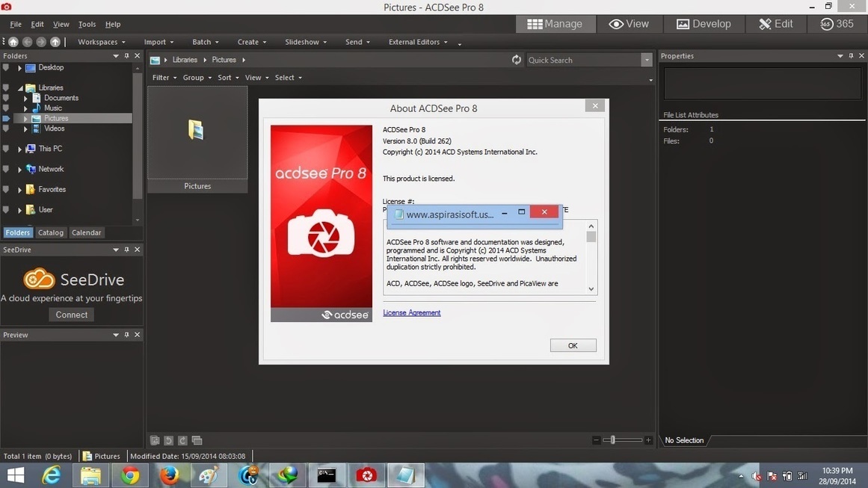This screenshot has width=868, height=488.
Task: Click the Forward navigation arrow icon
Action: [x=41, y=42]
